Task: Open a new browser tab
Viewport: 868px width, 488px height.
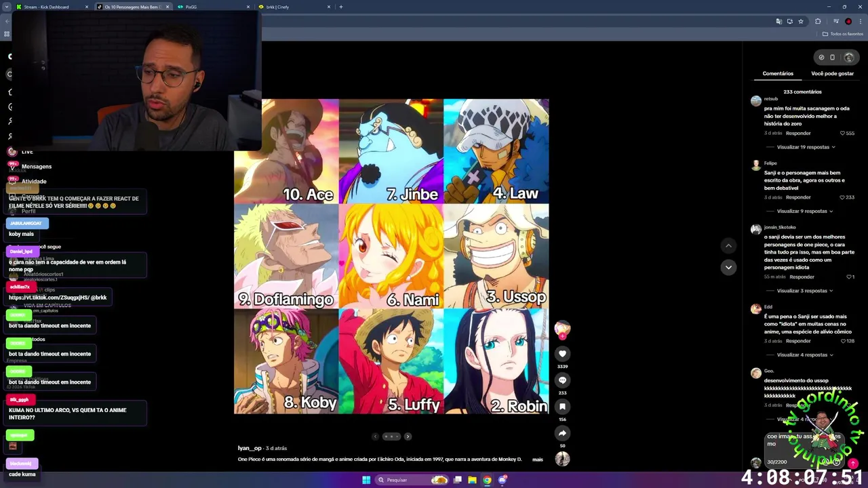Action: [x=340, y=7]
